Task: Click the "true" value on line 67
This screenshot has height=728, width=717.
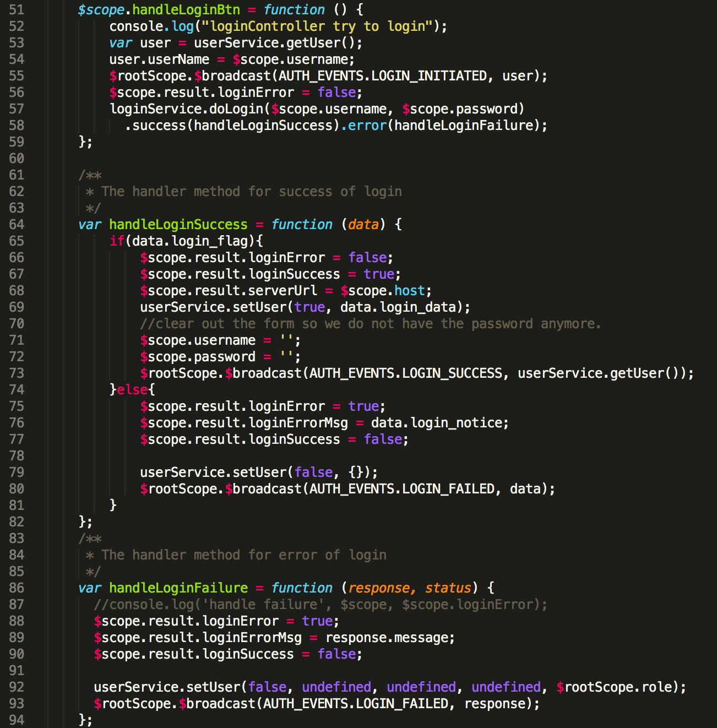Action: tap(379, 274)
